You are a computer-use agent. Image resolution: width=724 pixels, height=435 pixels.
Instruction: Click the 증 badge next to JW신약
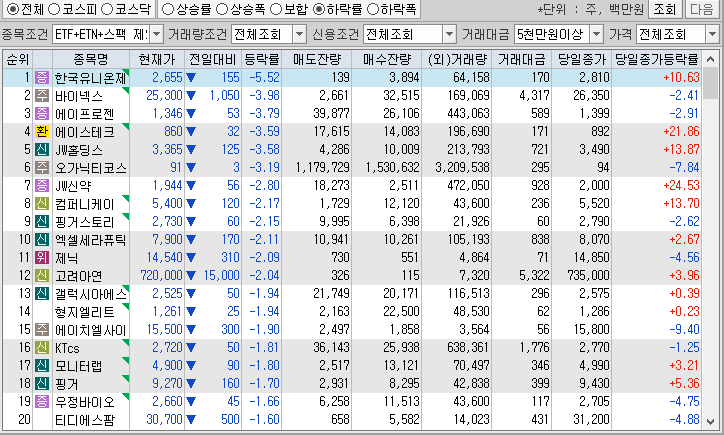click(42, 186)
